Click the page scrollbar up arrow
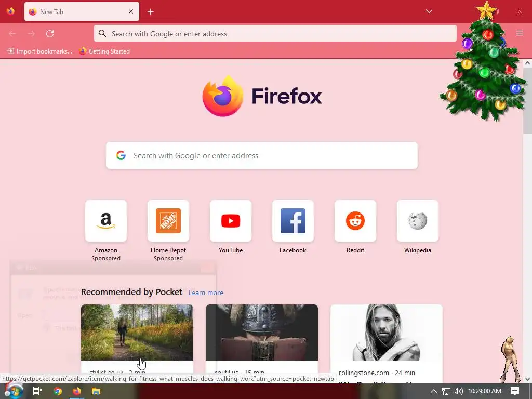 (527, 63)
